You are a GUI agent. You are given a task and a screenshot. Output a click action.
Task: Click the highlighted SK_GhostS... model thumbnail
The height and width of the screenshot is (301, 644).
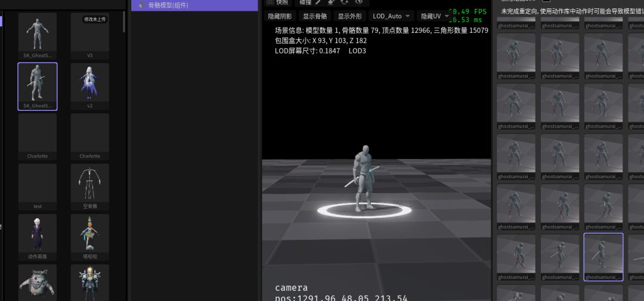(38, 86)
